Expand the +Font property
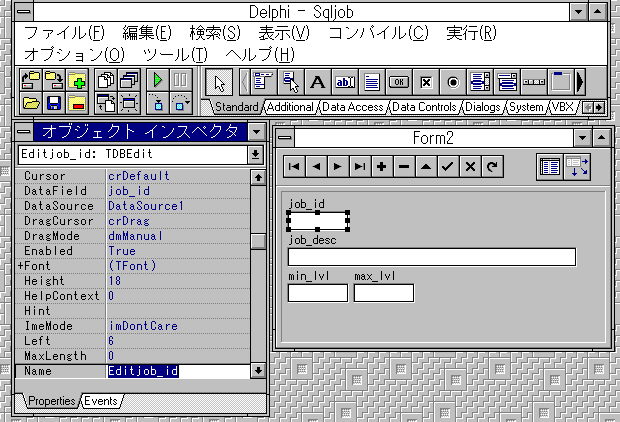The width and height of the screenshot is (620, 422). click(21, 266)
